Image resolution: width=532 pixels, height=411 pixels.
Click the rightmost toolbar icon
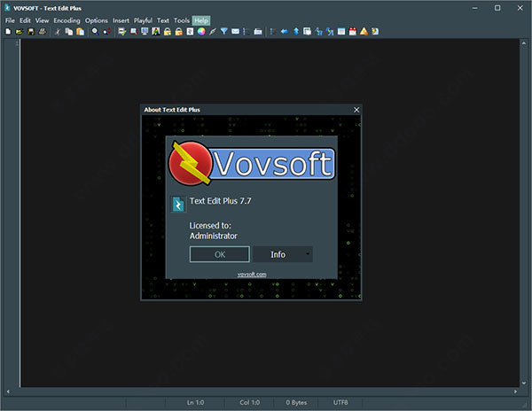tap(375, 32)
